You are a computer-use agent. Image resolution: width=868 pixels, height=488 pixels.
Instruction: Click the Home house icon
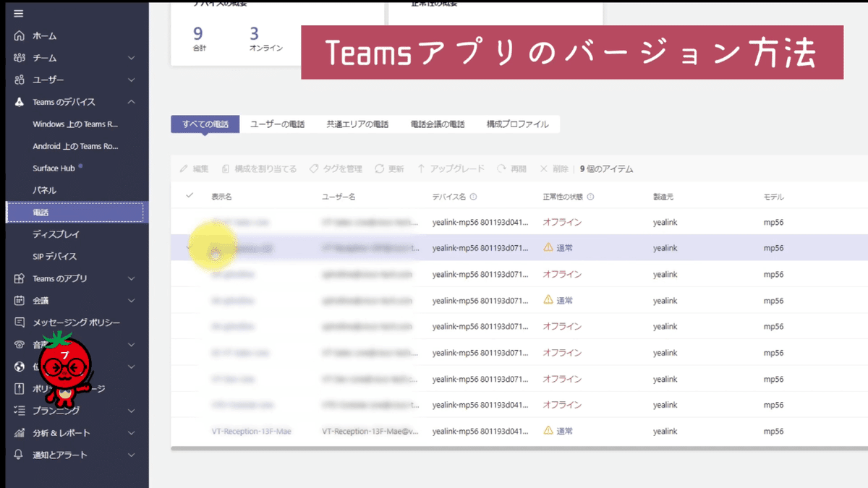(19, 35)
